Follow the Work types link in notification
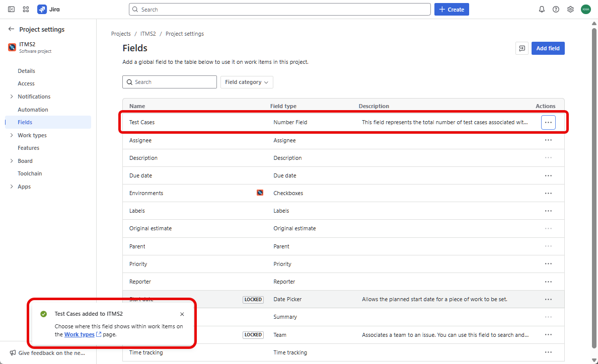 [x=79, y=334]
